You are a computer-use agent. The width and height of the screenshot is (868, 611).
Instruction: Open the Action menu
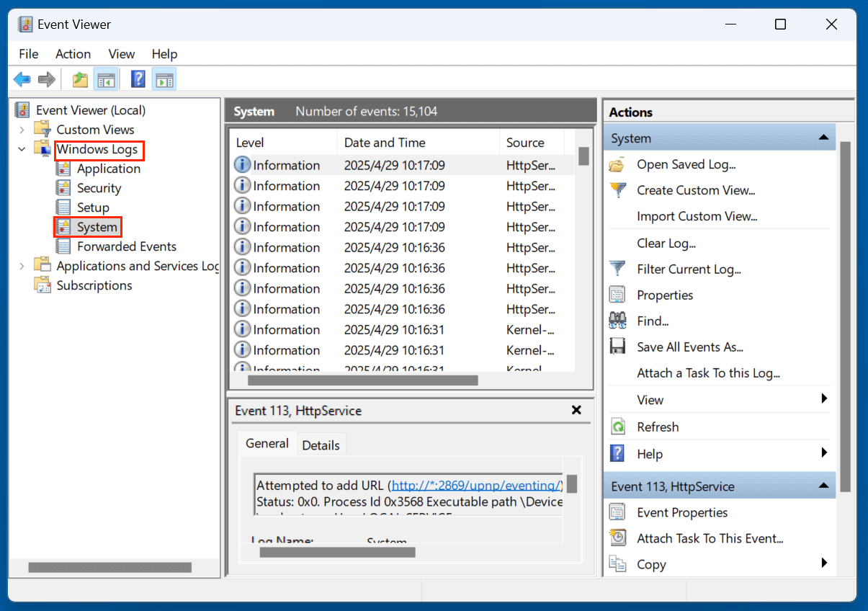73,54
